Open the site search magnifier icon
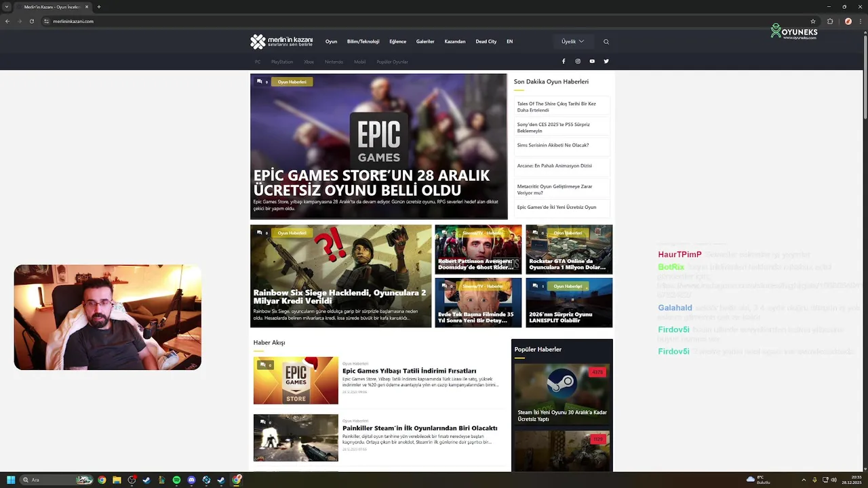868x488 pixels. point(606,41)
